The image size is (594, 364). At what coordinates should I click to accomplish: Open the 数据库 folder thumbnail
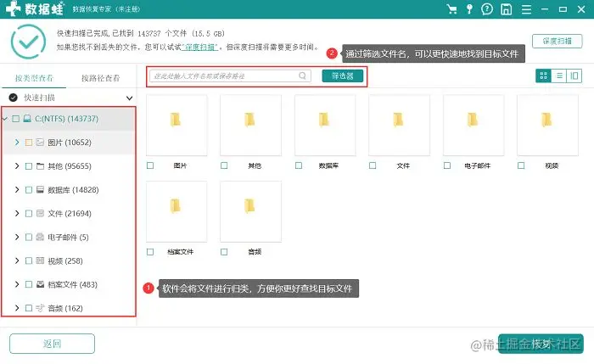[x=325, y=125]
